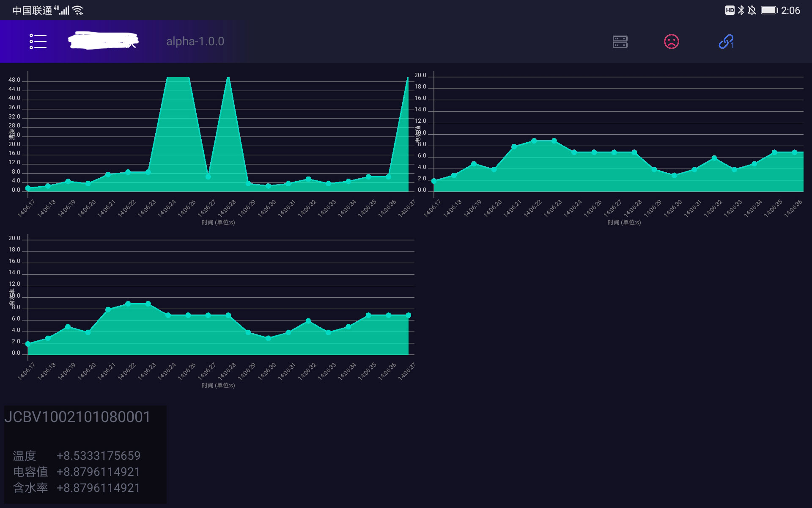Viewport: 812px width, 508px height.
Task: Tap the battery icon in status bar
Action: [x=769, y=10]
